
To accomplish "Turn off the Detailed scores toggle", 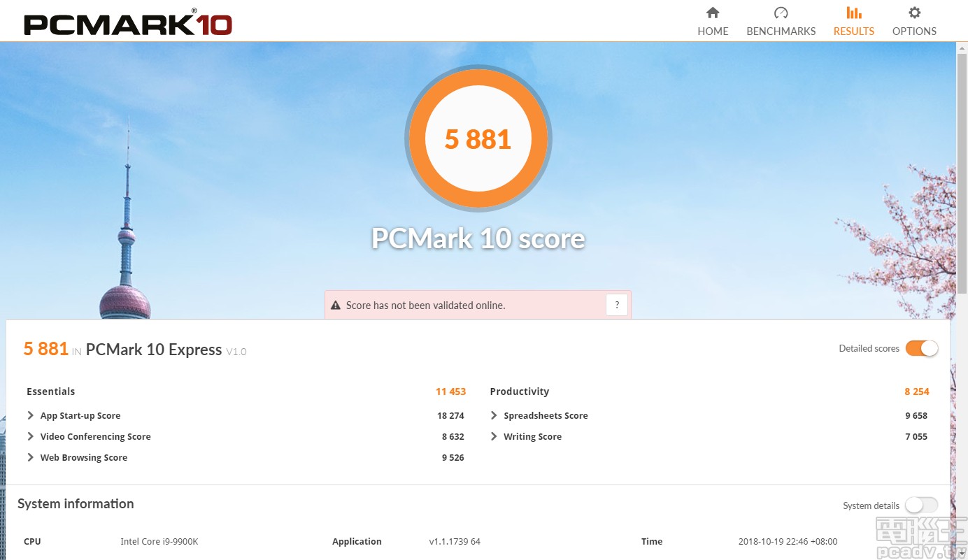I will pos(922,348).
